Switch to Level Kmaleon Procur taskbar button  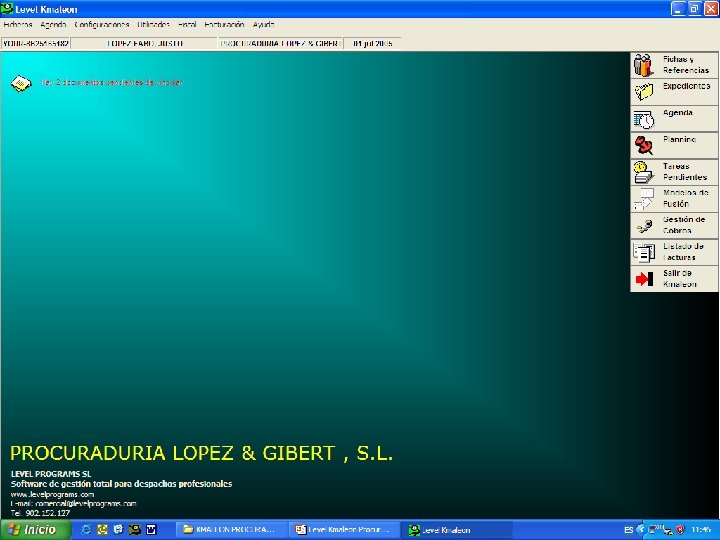coord(344,530)
